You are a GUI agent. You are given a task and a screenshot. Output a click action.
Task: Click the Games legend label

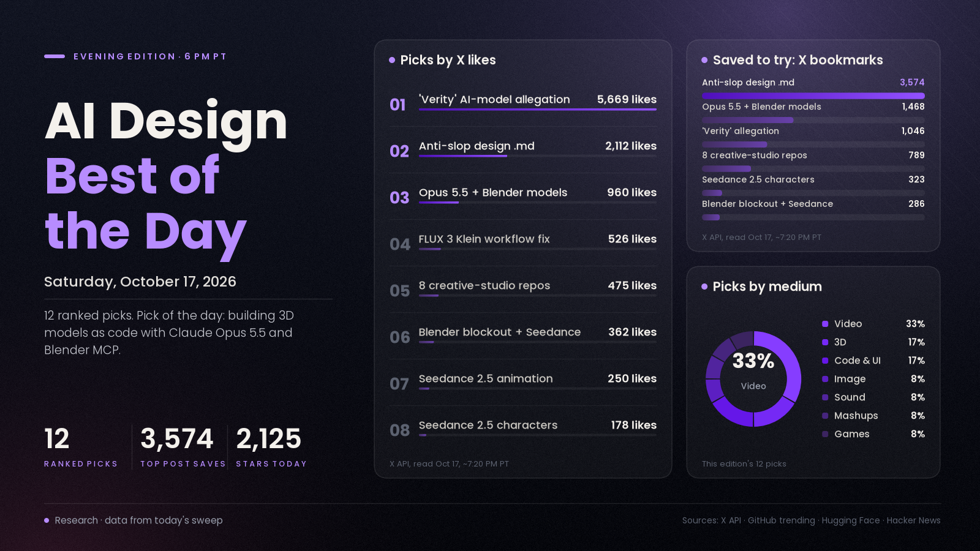pos(852,434)
